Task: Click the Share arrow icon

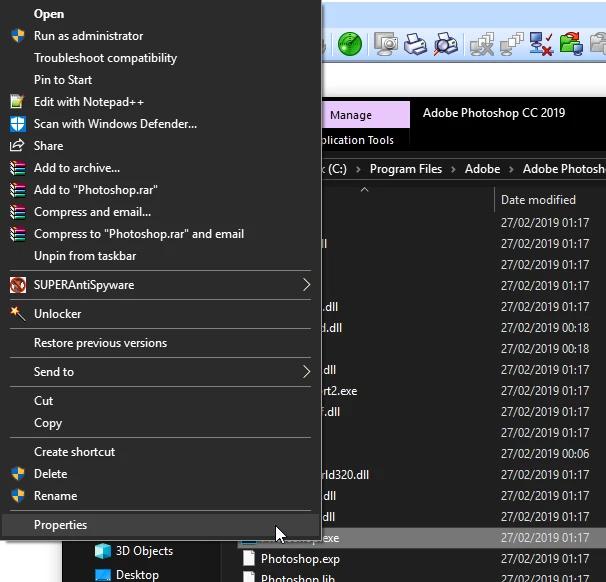Action: pos(17,146)
